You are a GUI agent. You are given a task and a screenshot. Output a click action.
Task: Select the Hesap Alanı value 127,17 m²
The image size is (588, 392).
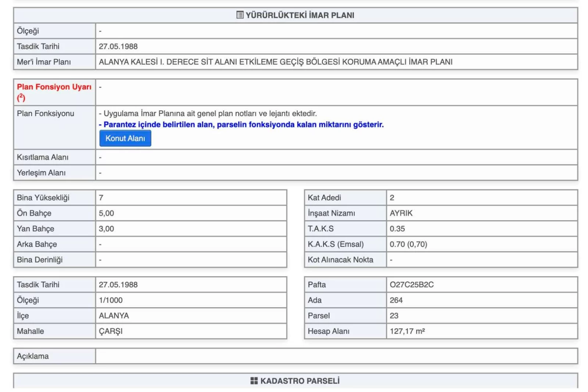pyautogui.click(x=407, y=331)
